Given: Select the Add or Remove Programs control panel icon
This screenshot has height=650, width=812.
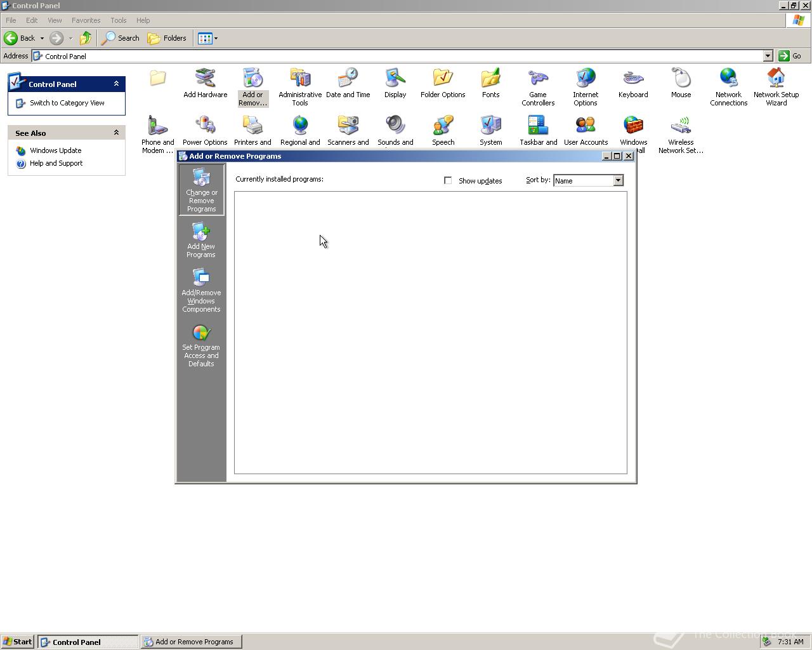Looking at the screenshot, I should tap(252, 88).
